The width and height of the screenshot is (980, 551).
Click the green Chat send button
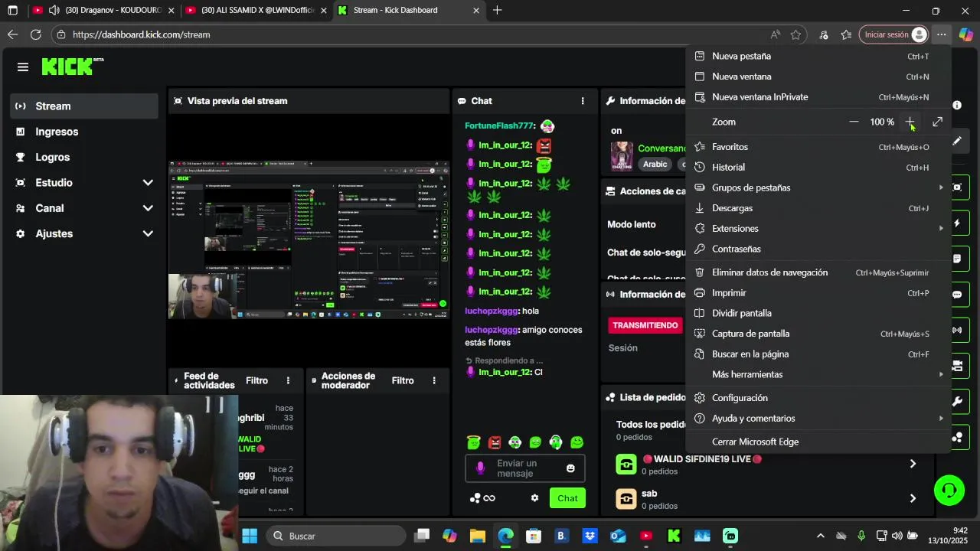[x=567, y=498]
